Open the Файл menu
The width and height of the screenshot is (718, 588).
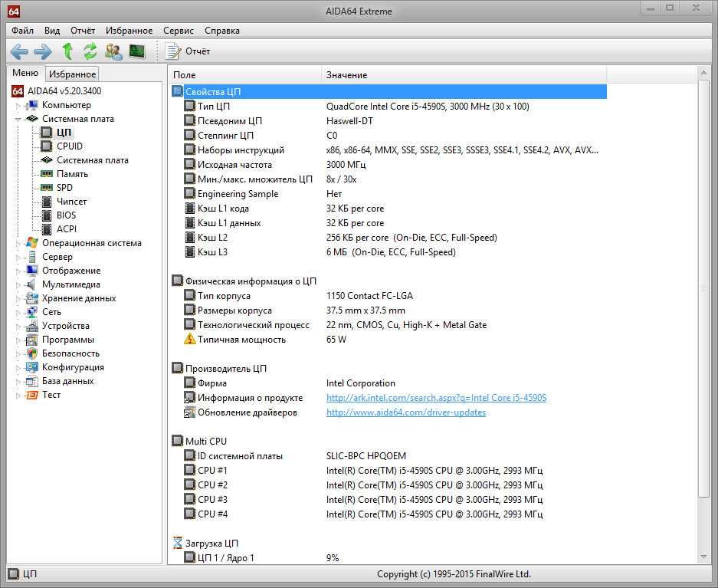click(x=22, y=31)
